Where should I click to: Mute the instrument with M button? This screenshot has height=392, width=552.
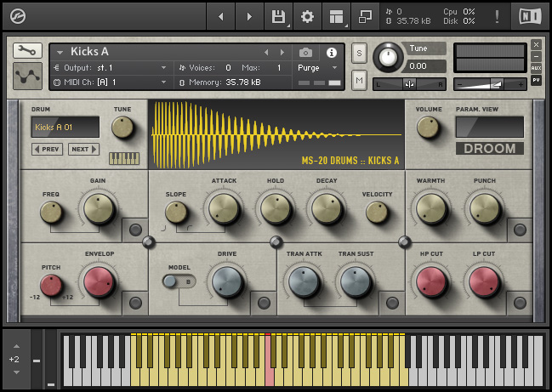359,80
